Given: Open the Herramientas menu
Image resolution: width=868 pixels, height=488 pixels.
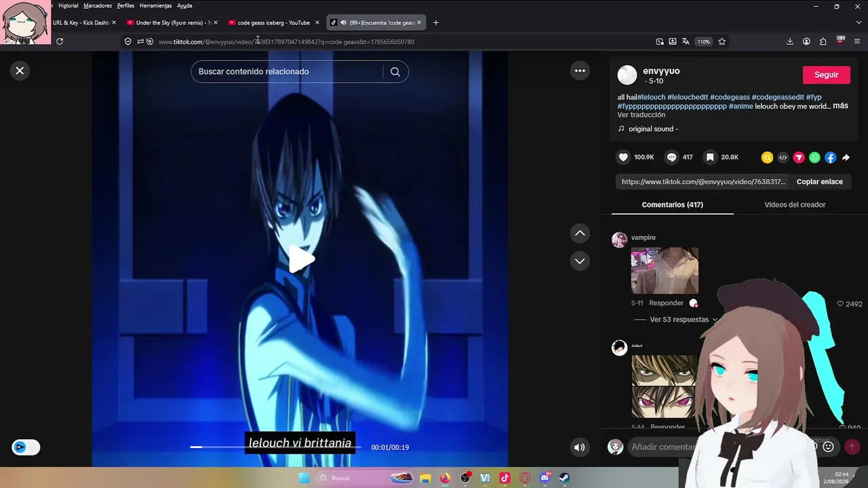Looking at the screenshot, I should click(155, 5).
